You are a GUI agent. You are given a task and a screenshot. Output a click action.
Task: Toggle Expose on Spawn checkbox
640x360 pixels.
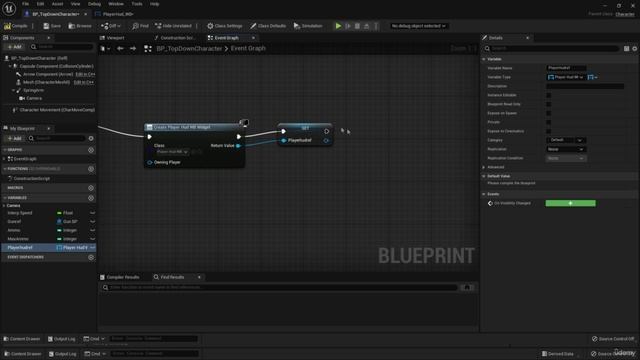pos(549,113)
